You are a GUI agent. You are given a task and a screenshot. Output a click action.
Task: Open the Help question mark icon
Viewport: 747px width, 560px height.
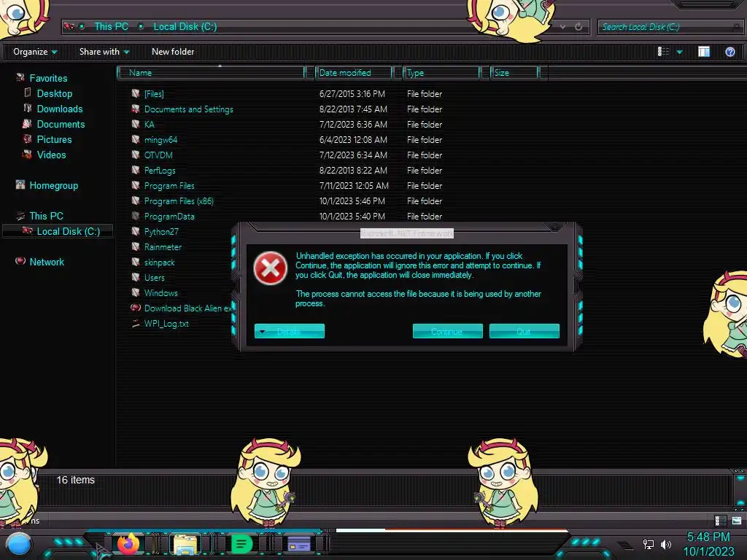tap(729, 52)
